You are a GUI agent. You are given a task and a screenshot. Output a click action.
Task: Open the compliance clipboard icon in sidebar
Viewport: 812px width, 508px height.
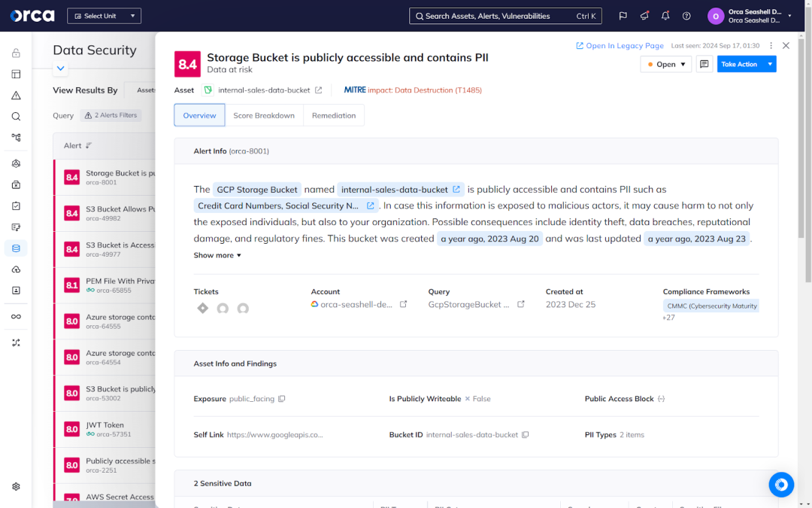[16, 205]
